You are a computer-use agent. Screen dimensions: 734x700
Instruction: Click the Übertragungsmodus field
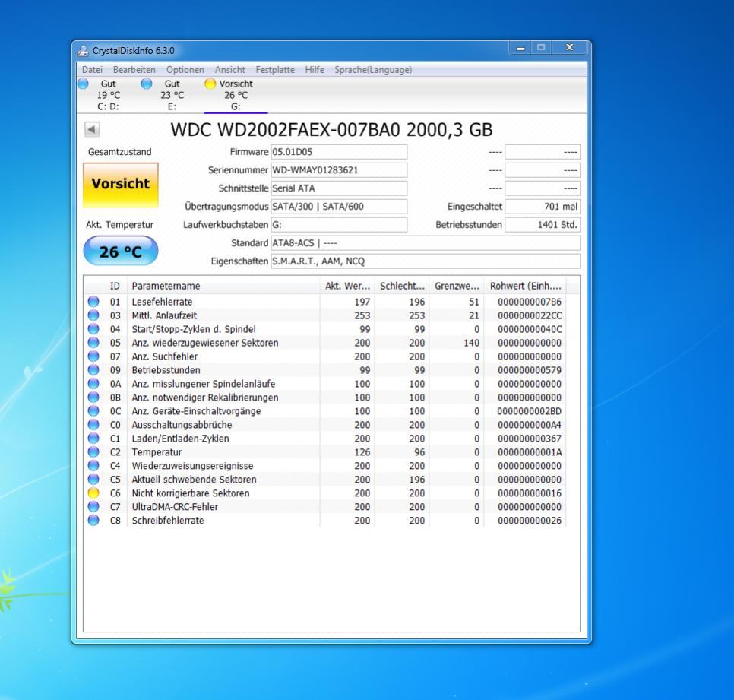click(x=339, y=207)
